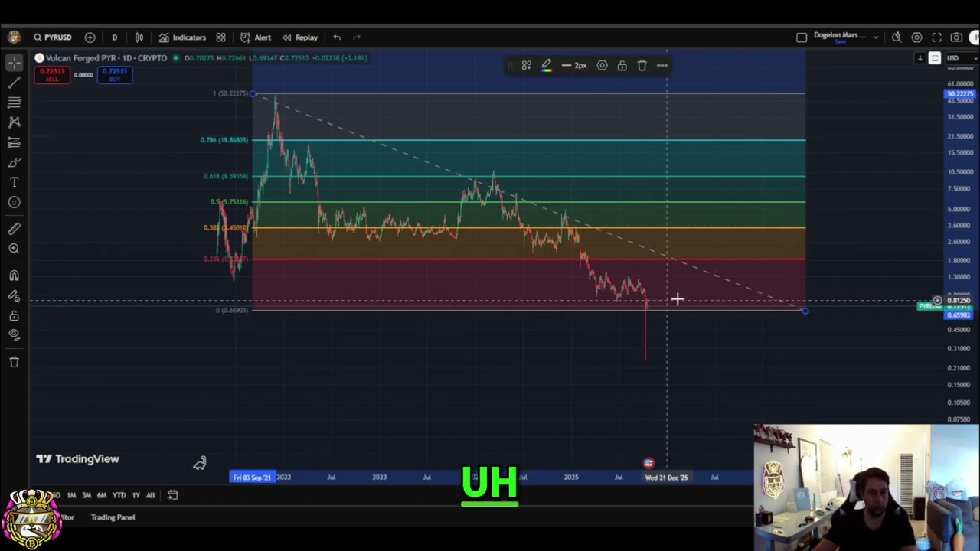The height and width of the screenshot is (551, 980).
Task: Select the Text annotation tool
Action: [x=14, y=182]
